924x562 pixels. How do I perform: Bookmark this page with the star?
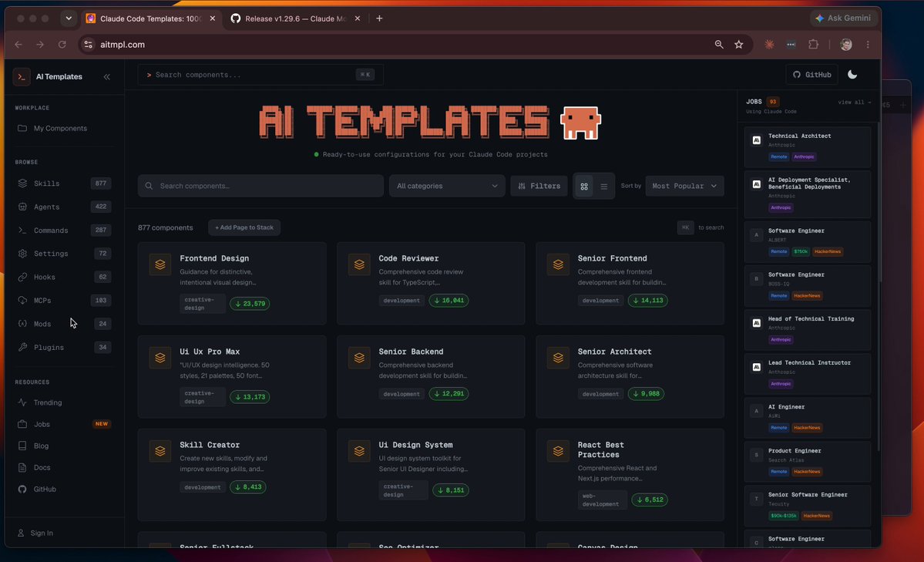(739, 44)
